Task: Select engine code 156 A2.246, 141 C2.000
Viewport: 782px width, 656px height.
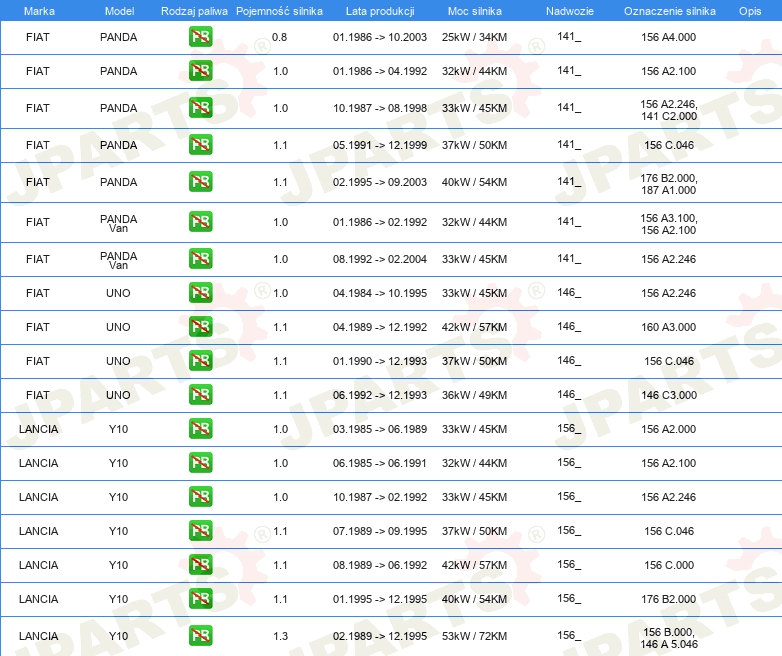Action: pyautogui.click(x=669, y=110)
